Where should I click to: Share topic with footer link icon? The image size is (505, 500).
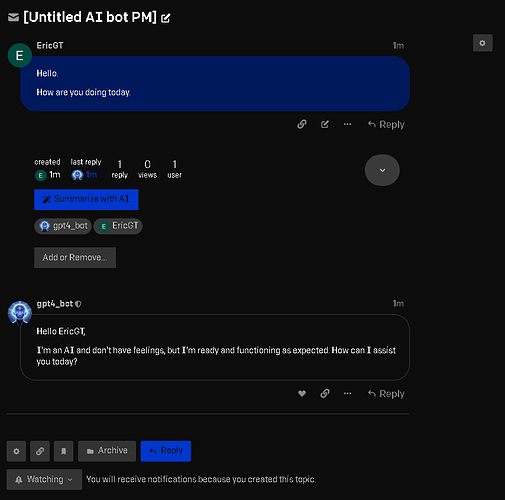point(40,451)
